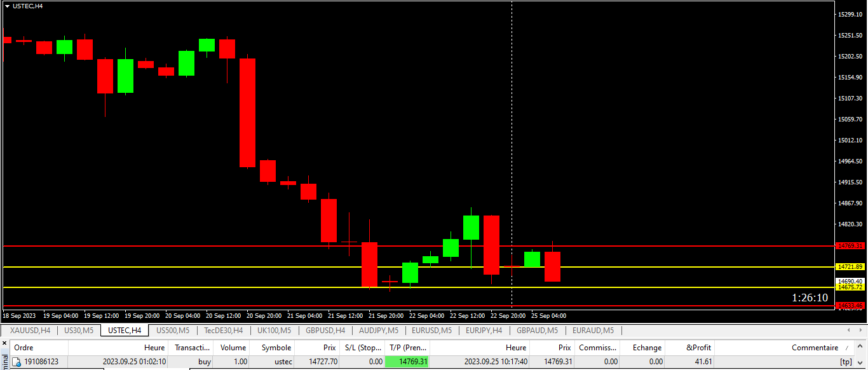Toggle the one-click trading arrow beside USTEC,H4
The width and height of the screenshot is (868, 370).
pyautogui.click(x=7, y=6)
